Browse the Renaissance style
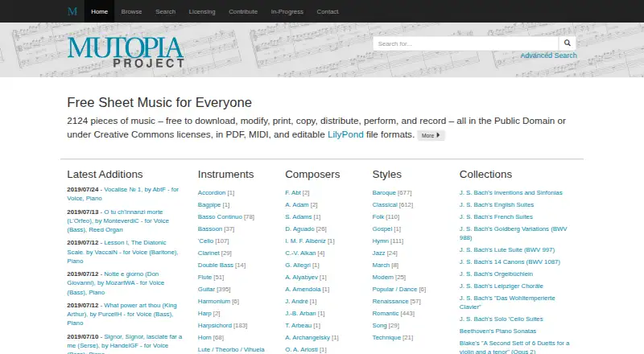Image resolution: width=644 pixels, height=354 pixels. pos(390,302)
